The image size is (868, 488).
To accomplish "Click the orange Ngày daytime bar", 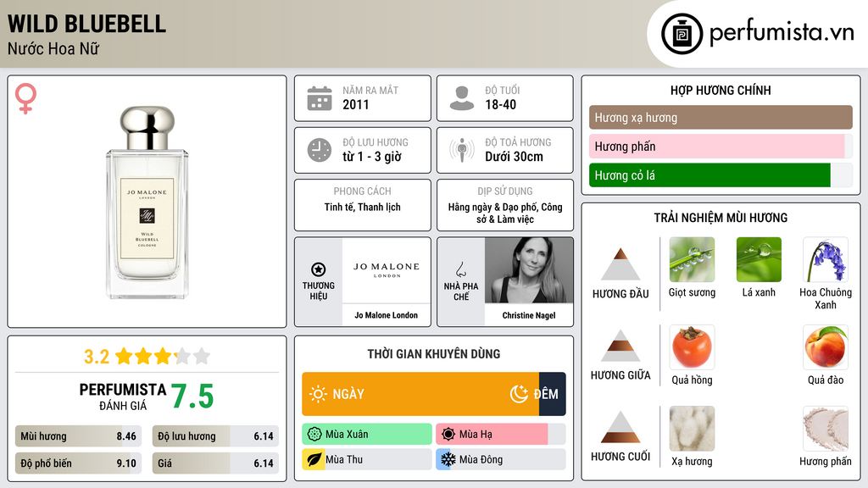I will 420,394.
